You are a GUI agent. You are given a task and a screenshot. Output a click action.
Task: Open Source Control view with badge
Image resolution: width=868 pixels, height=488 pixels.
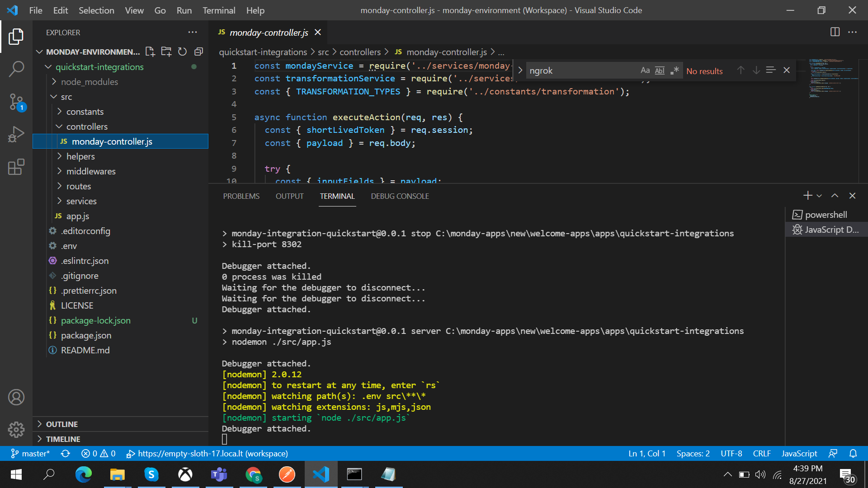16,102
